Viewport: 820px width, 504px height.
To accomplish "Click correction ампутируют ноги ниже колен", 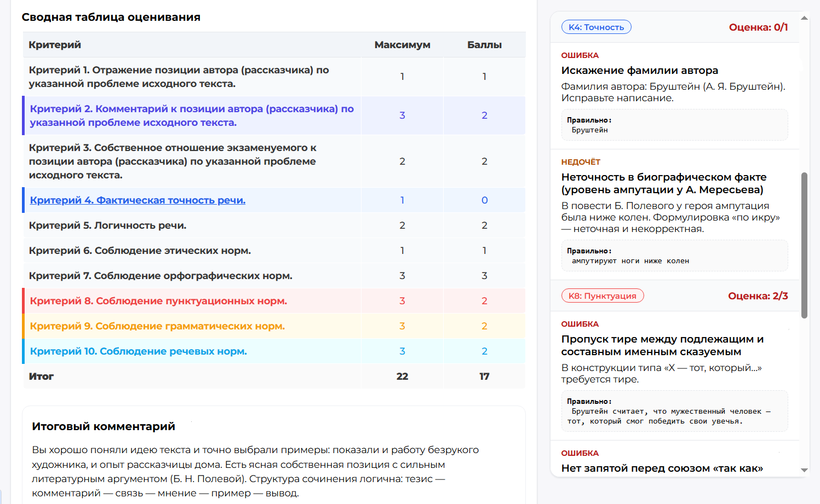I will (x=674, y=256).
